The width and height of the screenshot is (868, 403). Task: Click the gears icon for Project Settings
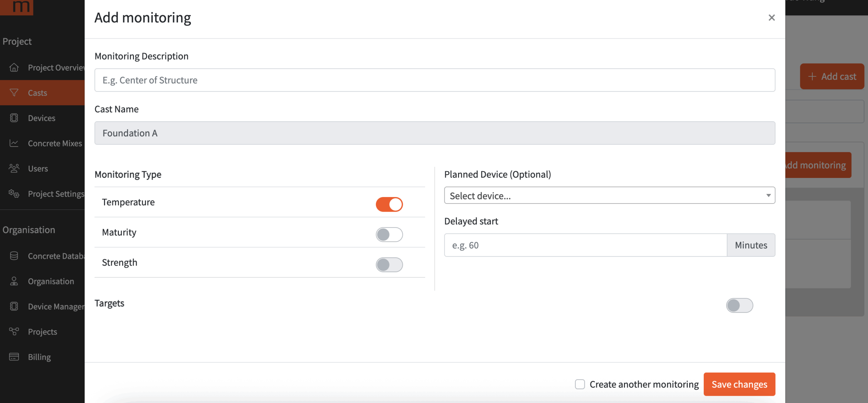(x=14, y=194)
